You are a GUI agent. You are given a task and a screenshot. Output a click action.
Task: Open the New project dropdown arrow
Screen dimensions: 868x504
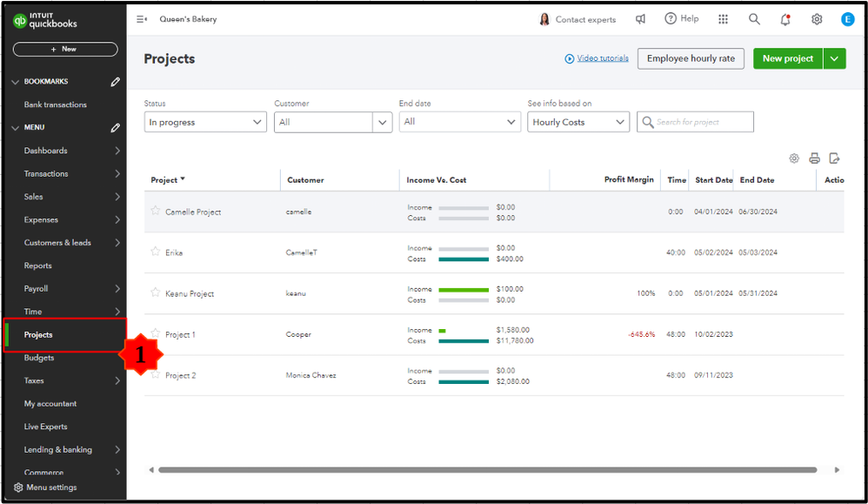pos(834,58)
